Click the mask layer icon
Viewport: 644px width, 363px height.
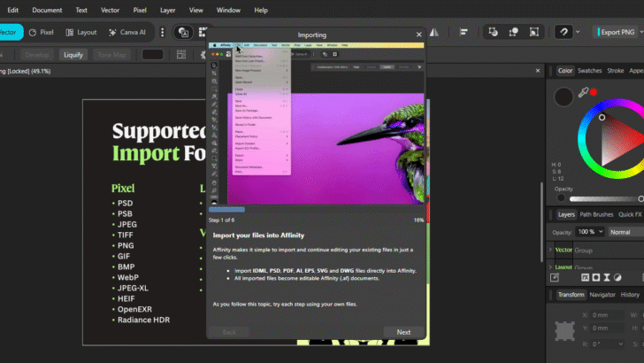(596, 278)
